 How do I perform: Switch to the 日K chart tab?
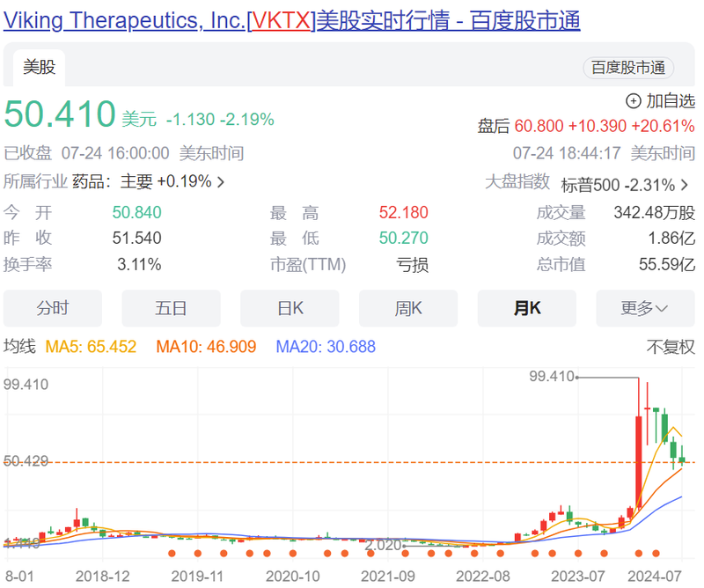click(x=290, y=308)
